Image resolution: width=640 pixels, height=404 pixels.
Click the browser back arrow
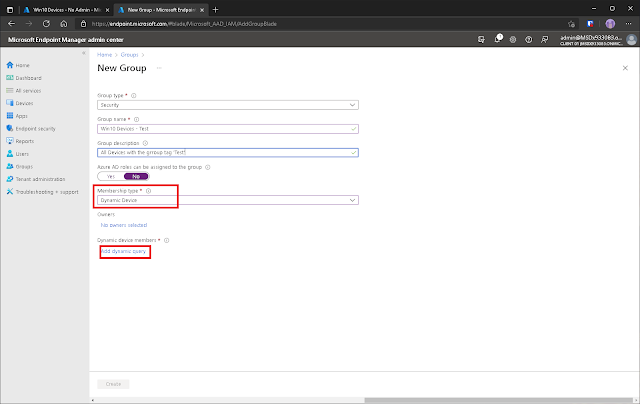point(11,24)
